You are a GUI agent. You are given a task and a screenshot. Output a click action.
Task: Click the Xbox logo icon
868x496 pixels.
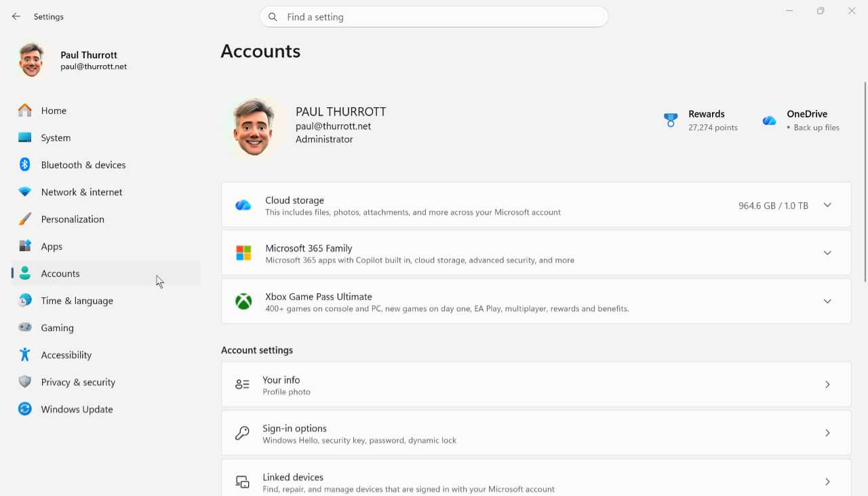click(x=243, y=301)
